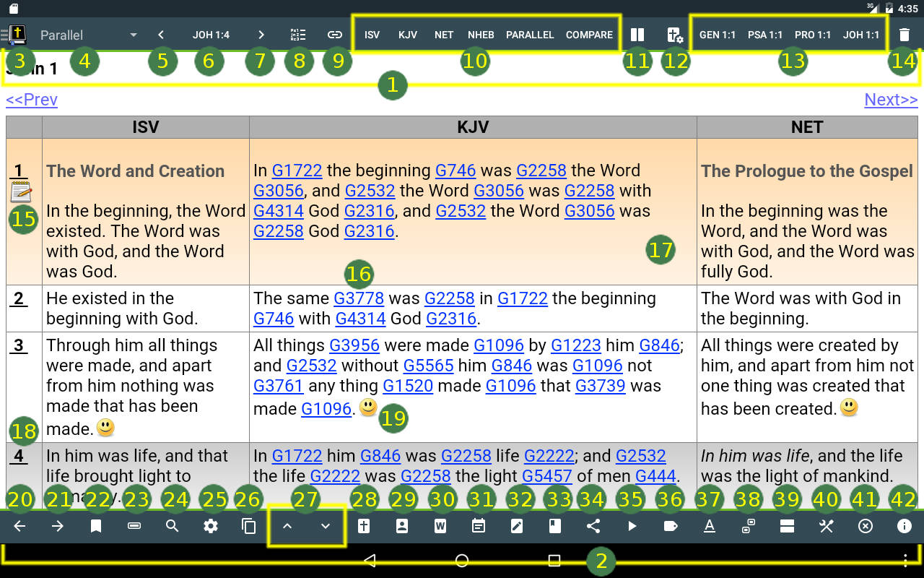This screenshot has height=578, width=924.
Task: Open the dictionary with the W icon
Action: 440,526
